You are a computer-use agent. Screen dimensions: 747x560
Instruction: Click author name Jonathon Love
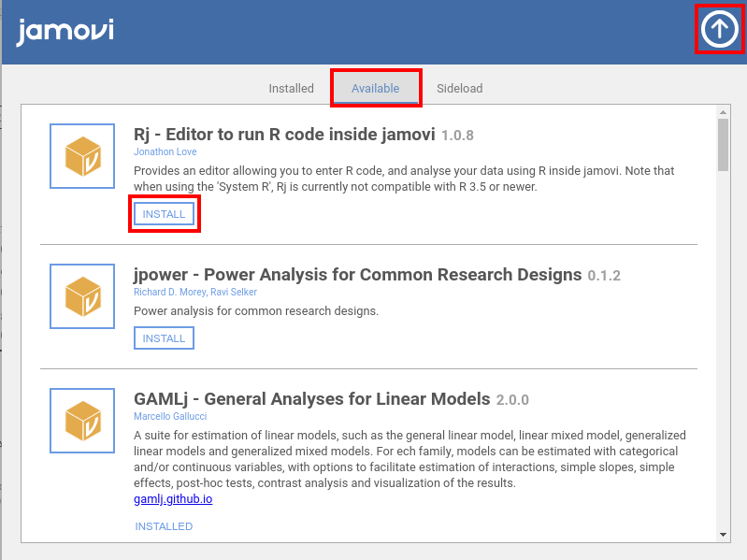tap(165, 151)
